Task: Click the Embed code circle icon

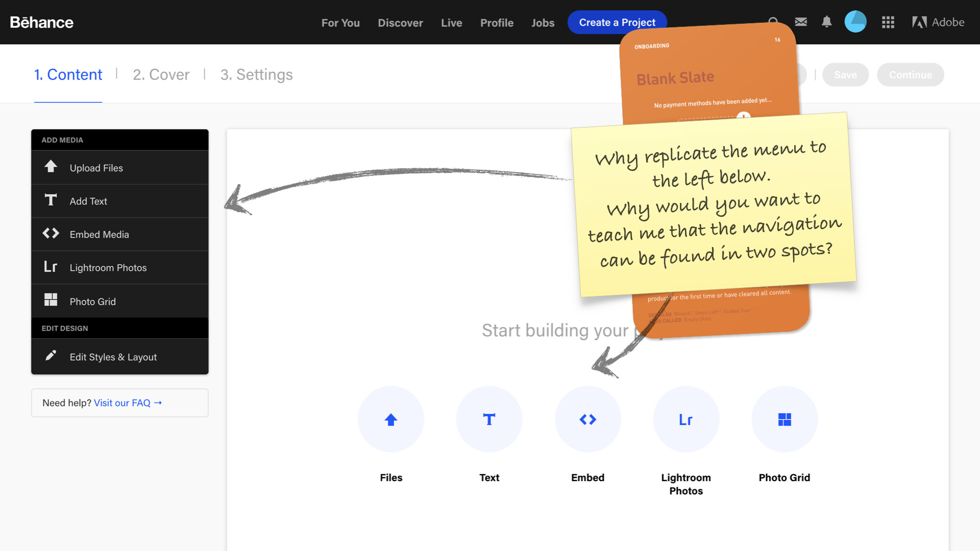Action: pos(587,419)
